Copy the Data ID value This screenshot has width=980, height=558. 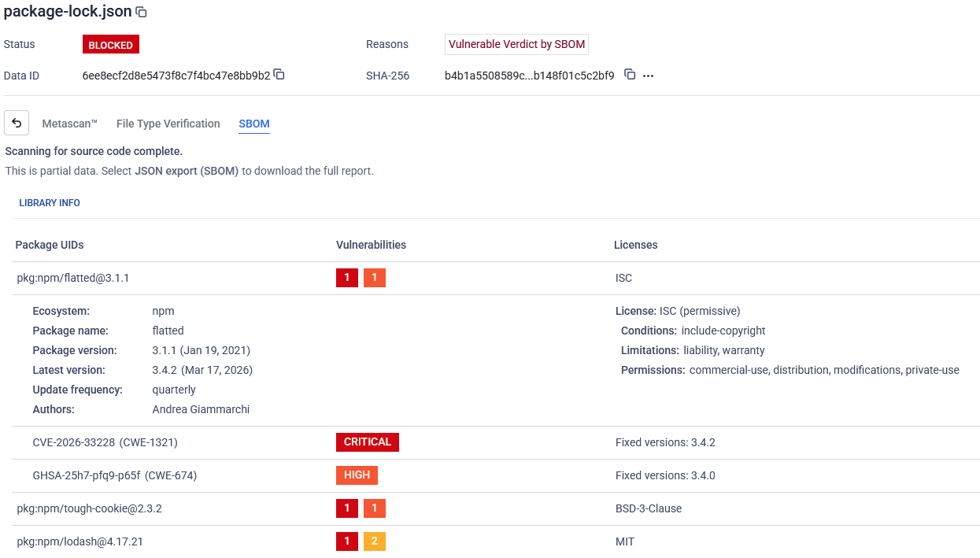279,75
